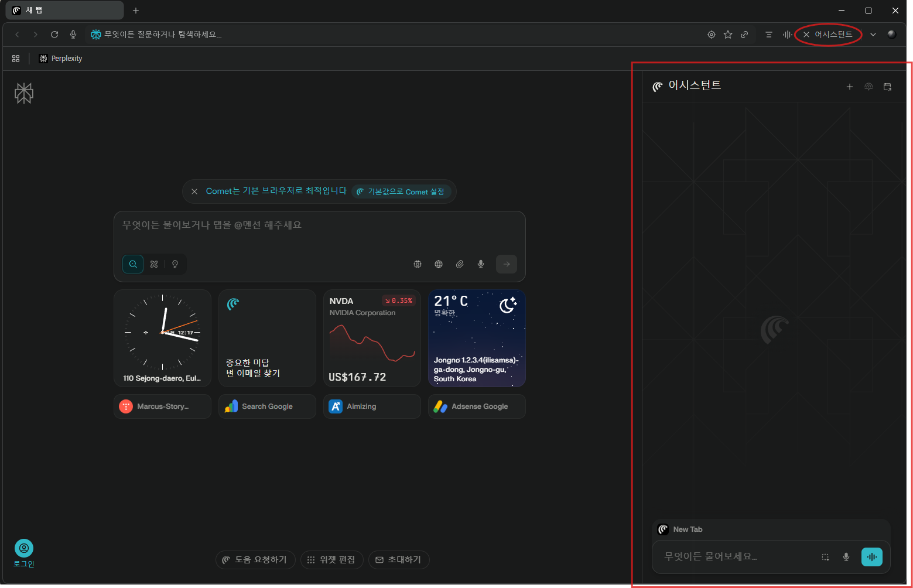Screen dimensions: 913x588
Task: Open the clock widget for 110 Sejong-daero
Action: click(162, 338)
